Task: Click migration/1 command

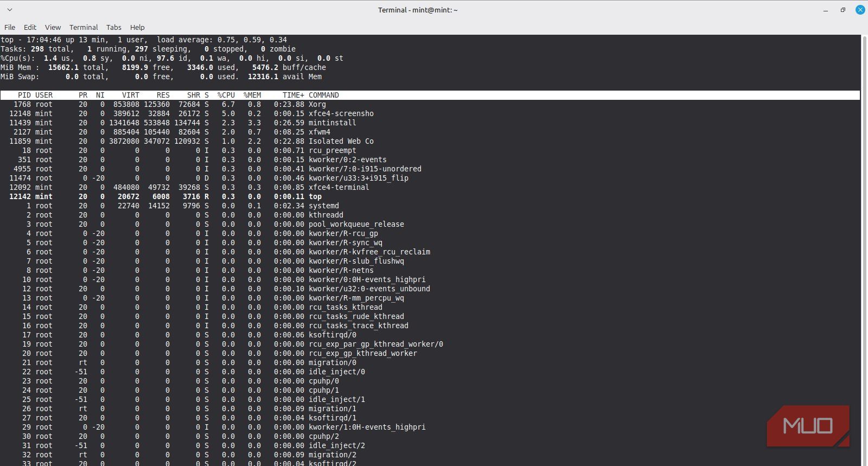Action: 333,408
